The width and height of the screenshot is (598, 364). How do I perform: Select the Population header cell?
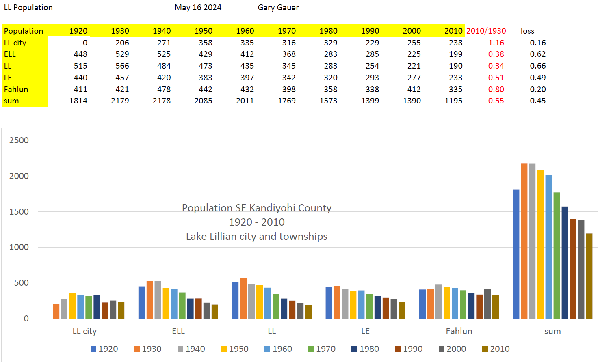[23, 31]
